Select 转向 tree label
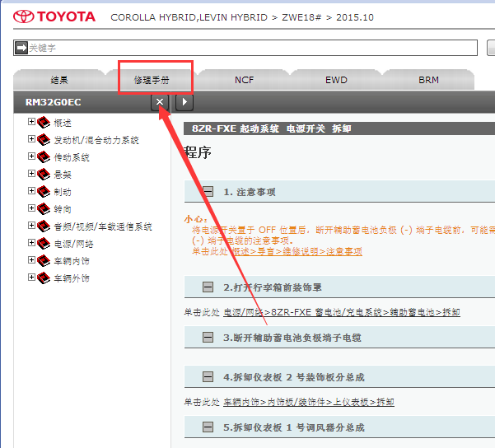 click(x=63, y=209)
